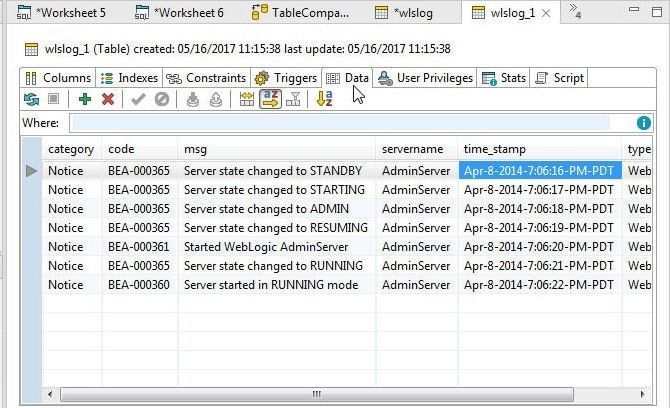Viewport: 670px width, 408px height.
Task: Open the Script tab
Action: tap(559, 78)
